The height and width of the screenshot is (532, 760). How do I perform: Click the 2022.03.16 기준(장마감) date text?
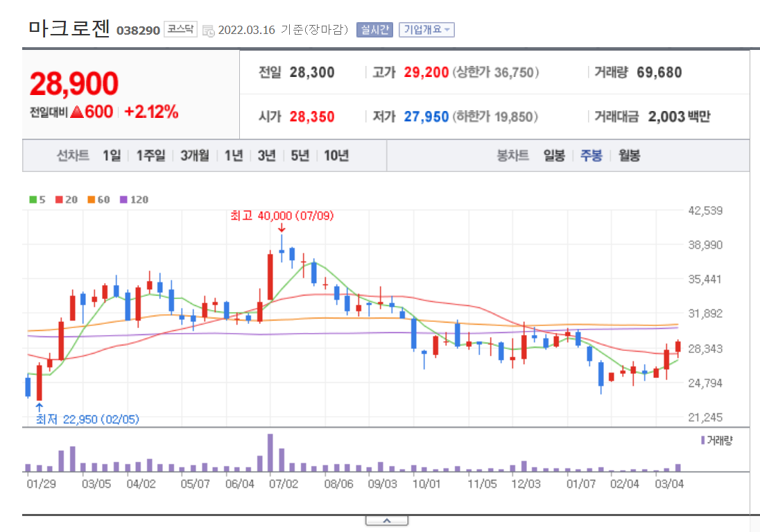click(283, 30)
